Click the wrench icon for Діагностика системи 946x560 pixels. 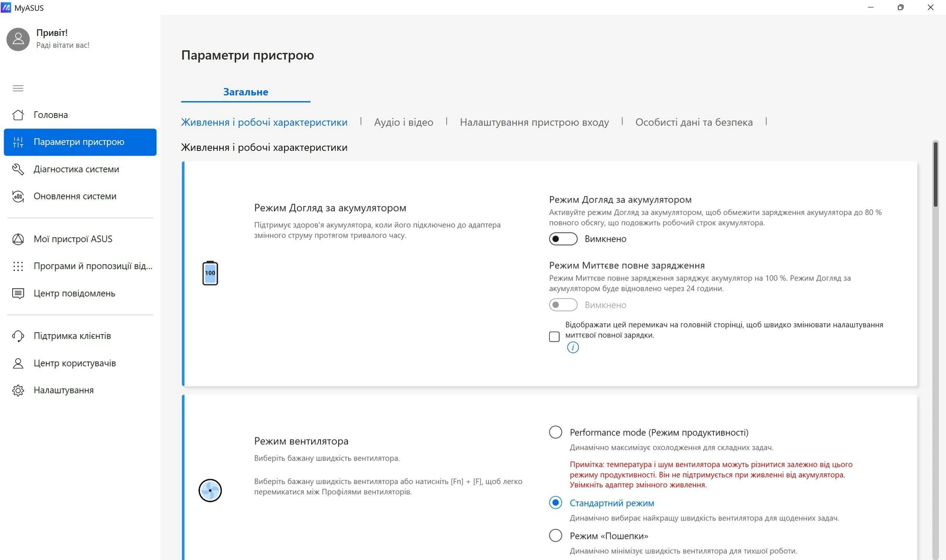pyautogui.click(x=18, y=169)
